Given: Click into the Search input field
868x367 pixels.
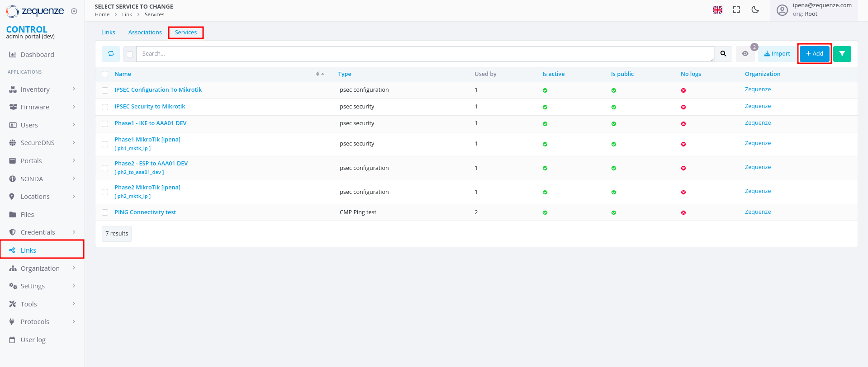Looking at the screenshot, I should point(425,54).
